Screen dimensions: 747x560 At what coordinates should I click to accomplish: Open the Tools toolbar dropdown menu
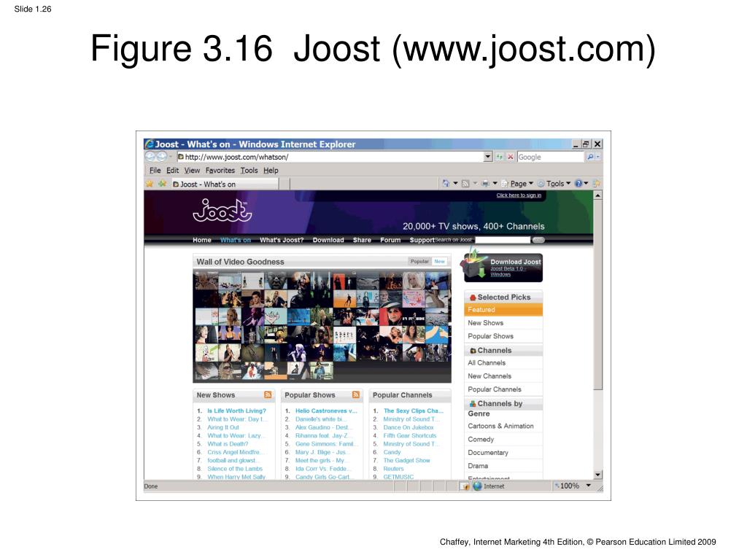click(554, 183)
